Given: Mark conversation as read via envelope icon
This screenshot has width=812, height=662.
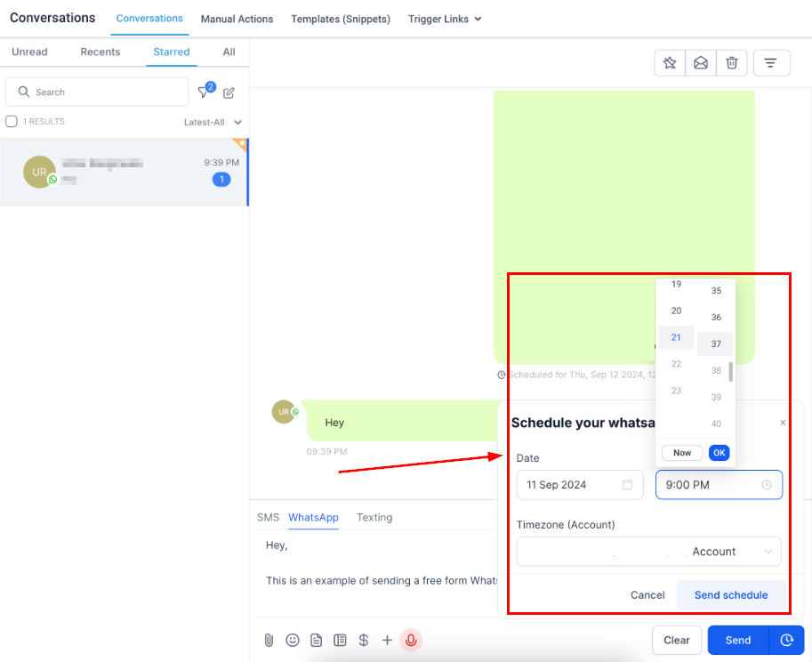Looking at the screenshot, I should (x=701, y=63).
